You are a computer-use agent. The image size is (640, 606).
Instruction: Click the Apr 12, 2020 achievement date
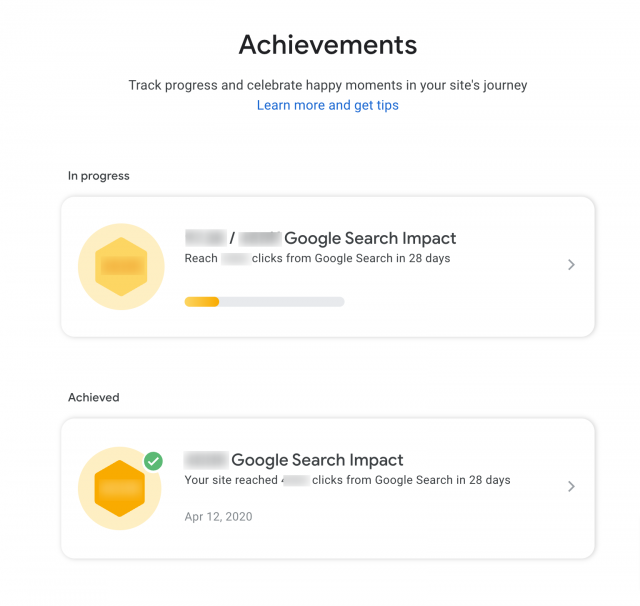(219, 517)
